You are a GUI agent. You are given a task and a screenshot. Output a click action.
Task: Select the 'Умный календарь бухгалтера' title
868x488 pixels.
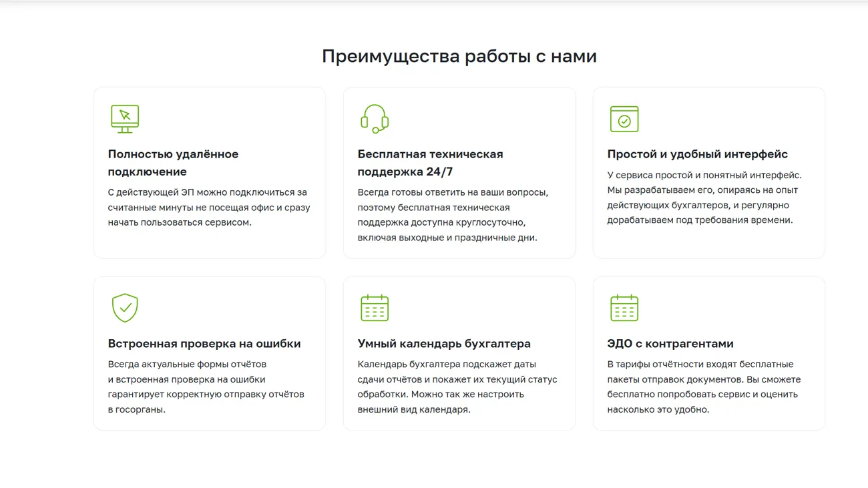pyautogui.click(x=444, y=344)
